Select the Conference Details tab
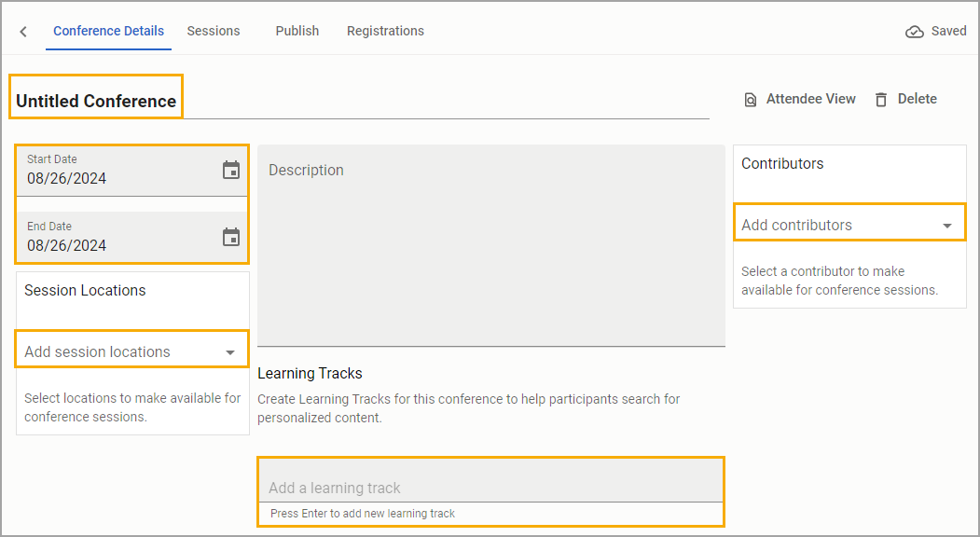 tap(108, 31)
